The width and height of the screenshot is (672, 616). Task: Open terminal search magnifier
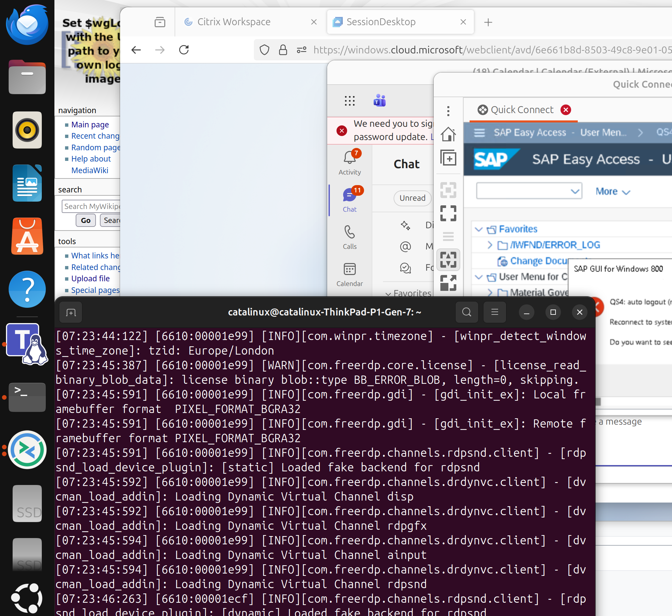pos(466,312)
